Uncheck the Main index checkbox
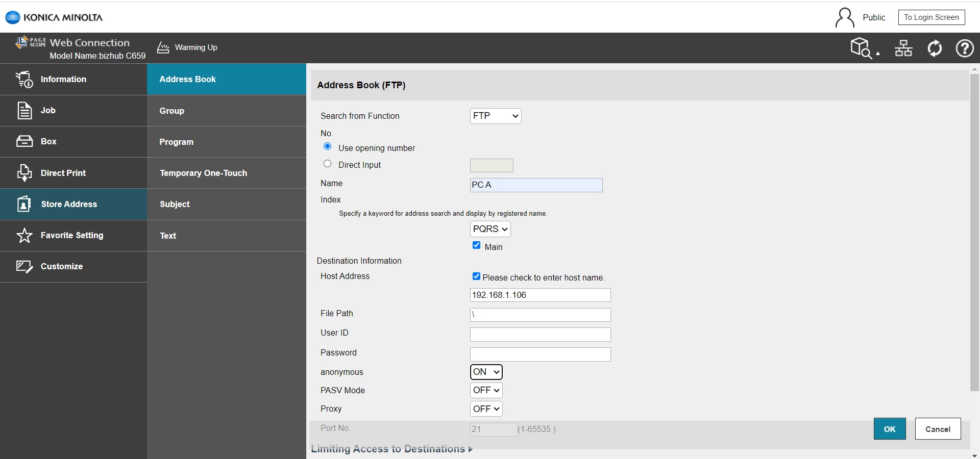 coord(476,245)
